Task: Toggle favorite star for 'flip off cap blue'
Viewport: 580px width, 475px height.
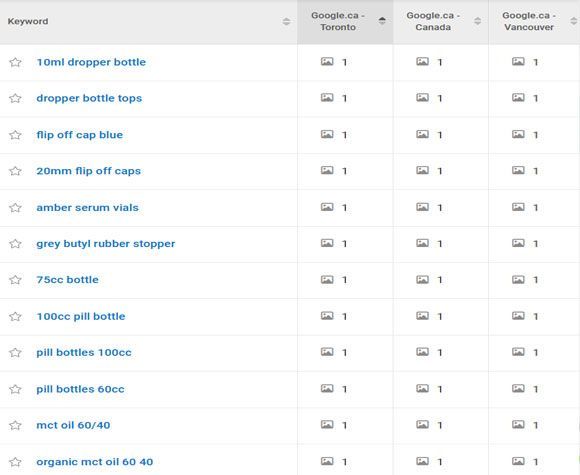Action: 15,135
